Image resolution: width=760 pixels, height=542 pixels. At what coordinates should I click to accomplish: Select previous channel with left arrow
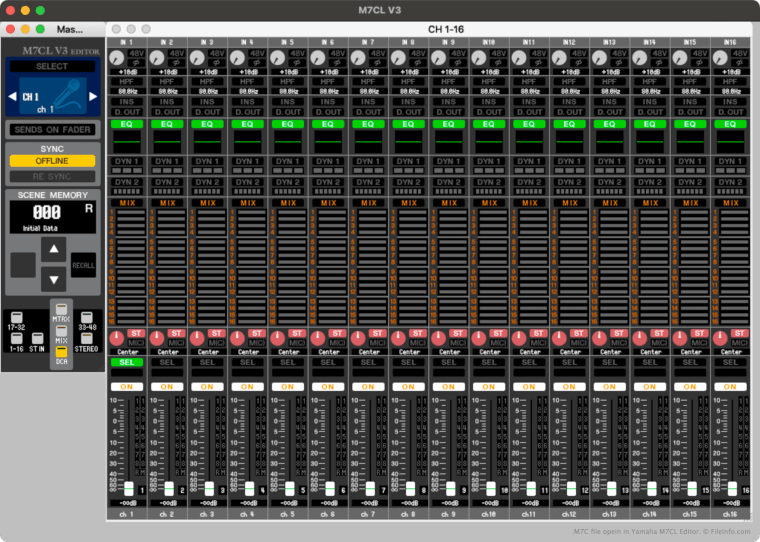13,96
